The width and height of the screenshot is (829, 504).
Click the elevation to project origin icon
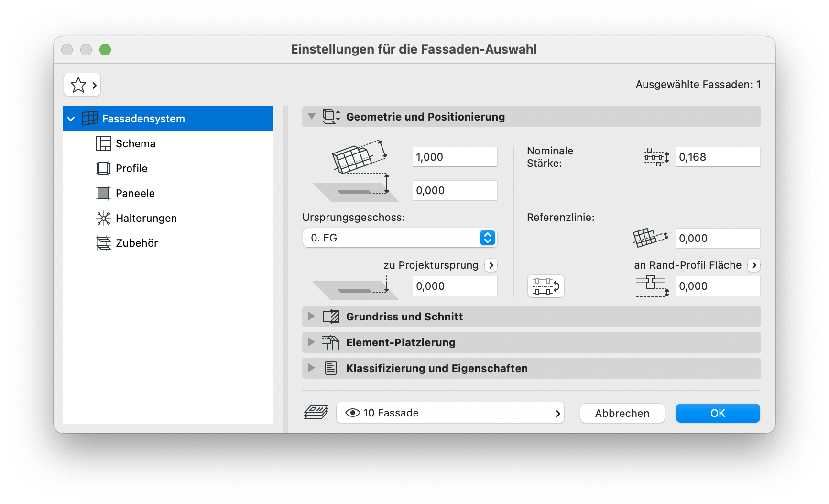pos(355,287)
